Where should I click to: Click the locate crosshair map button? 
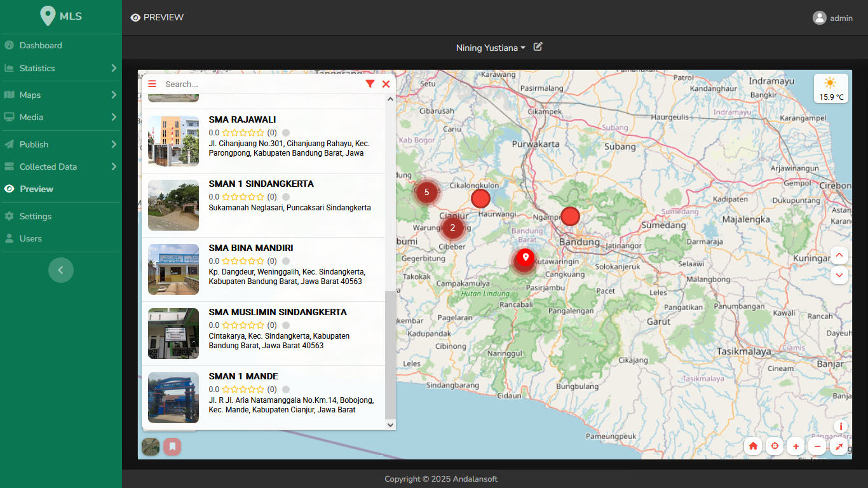775,446
